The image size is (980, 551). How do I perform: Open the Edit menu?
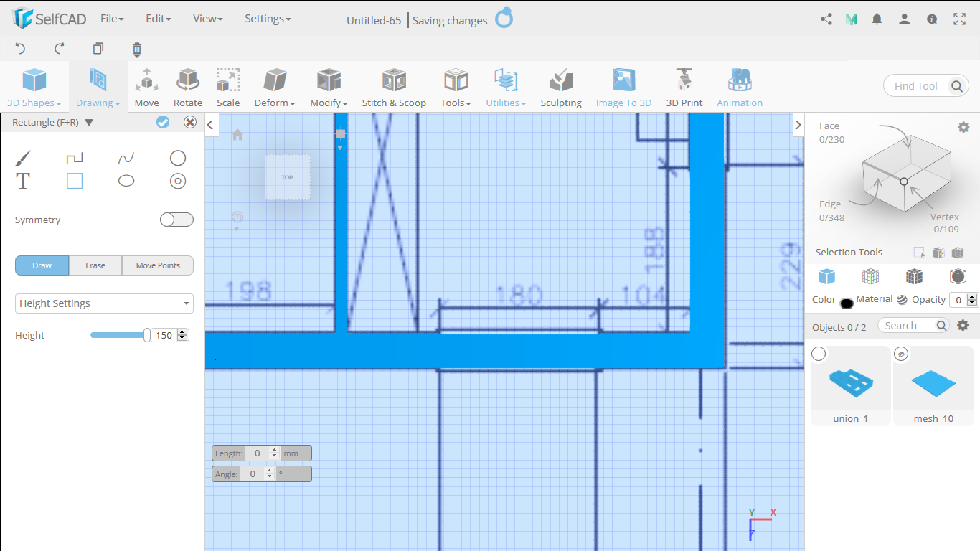(158, 19)
